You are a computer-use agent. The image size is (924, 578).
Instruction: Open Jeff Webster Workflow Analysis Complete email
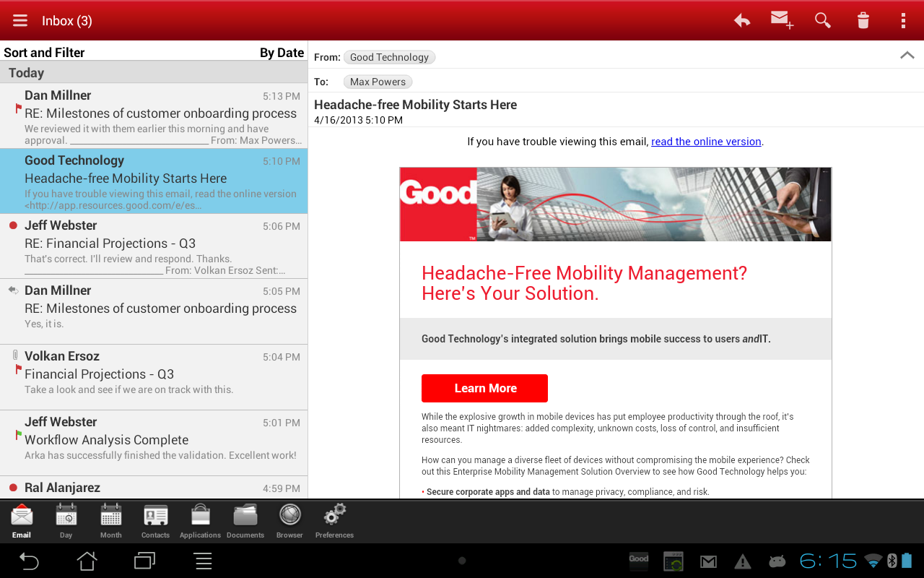tap(154, 443)
